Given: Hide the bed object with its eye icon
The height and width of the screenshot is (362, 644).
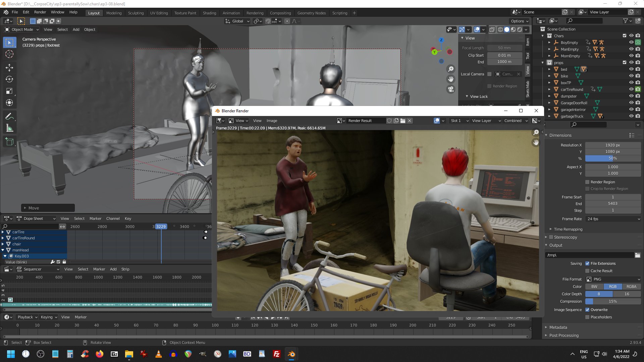Looking at the screenshot, I should pos(631,69).
